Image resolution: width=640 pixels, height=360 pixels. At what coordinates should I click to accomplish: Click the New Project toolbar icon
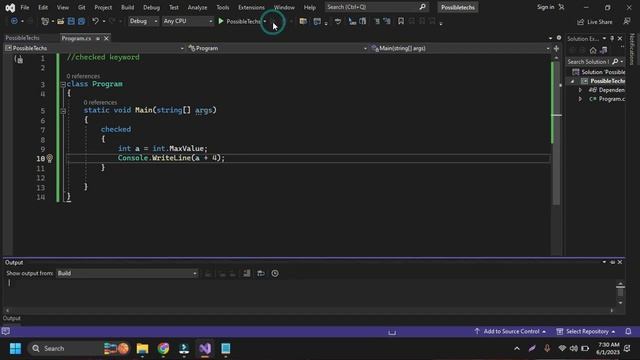click(x=45, y=21)
